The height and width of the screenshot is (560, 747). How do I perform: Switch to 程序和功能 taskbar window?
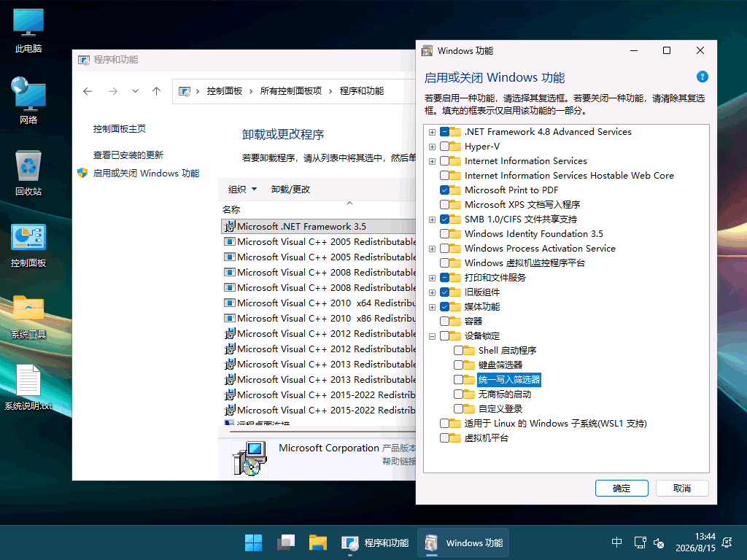point(375,542)
